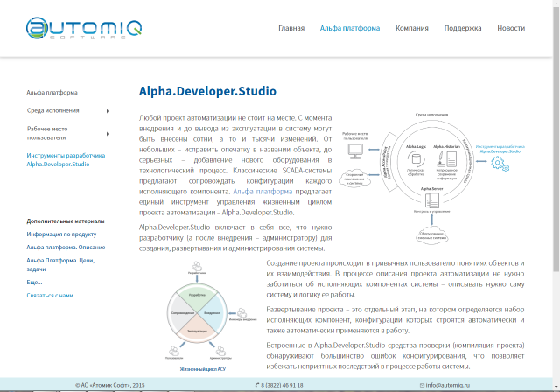The height and width of the screenshot is (392, 560).
Task: Click the Связаться с нами link
Action: (x=50, y=296)
